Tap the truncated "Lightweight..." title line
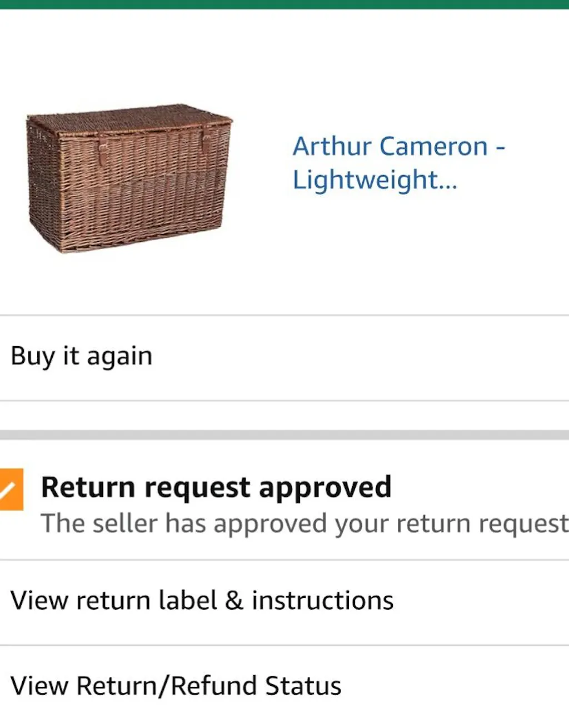This screenshot has height=728, width=569. click(x=375, y=180)
